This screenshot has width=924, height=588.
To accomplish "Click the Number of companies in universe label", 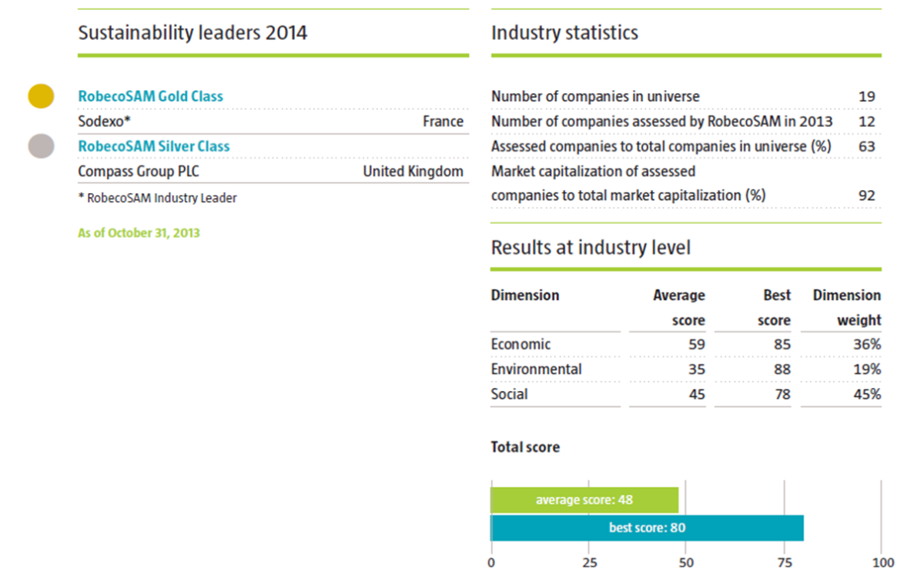I will click(x=595, y=96).
